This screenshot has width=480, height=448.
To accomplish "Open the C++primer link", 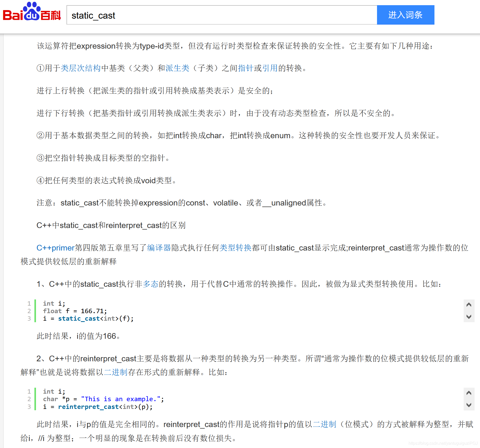I will coord(55,248).
